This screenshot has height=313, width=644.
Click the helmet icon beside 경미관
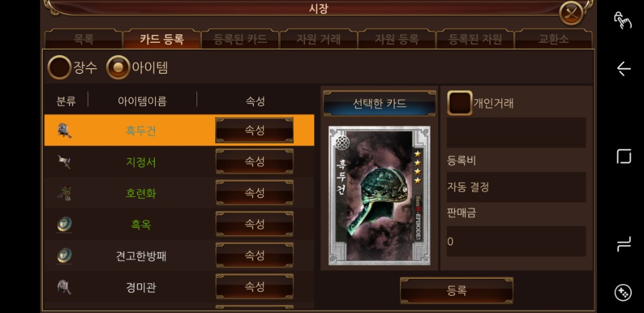click(64, 287)
